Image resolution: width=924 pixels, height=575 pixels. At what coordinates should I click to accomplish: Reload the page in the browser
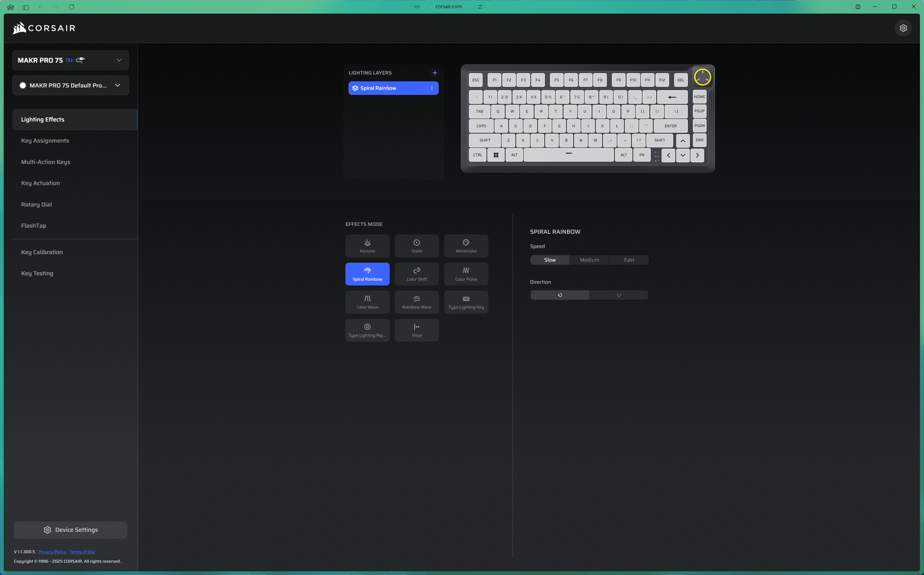[x=72, y=7]
